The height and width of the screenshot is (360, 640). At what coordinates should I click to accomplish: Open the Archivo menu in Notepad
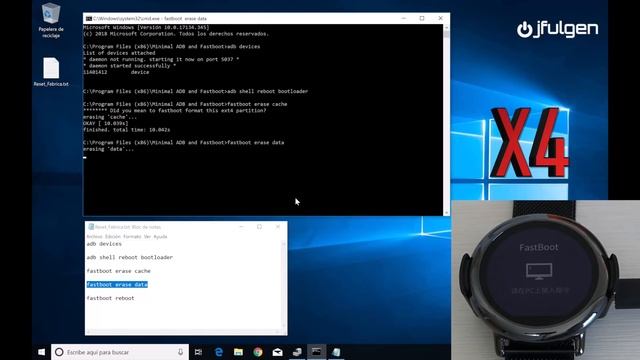point(94,236)
